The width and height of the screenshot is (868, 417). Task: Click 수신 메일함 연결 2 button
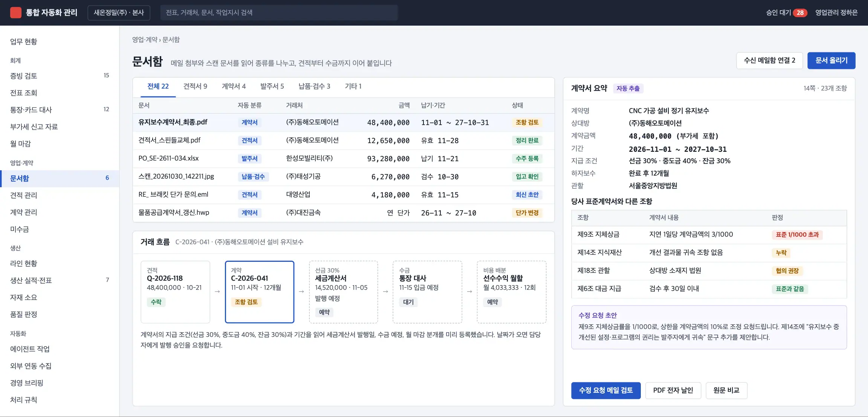769,60
